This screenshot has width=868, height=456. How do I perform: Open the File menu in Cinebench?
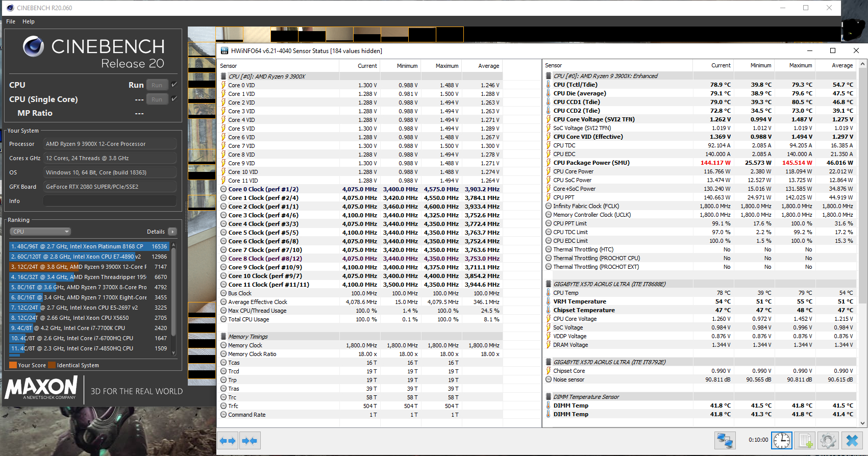coord(11,21)
